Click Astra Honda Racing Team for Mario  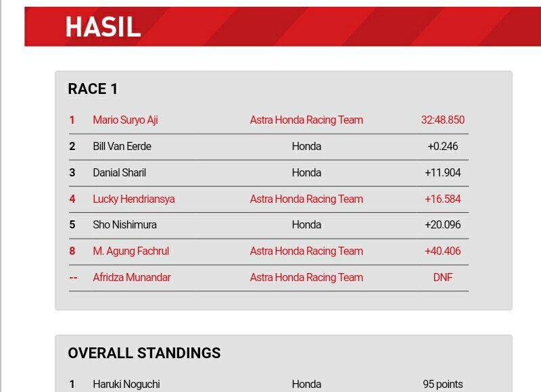[x=306, y=120]
